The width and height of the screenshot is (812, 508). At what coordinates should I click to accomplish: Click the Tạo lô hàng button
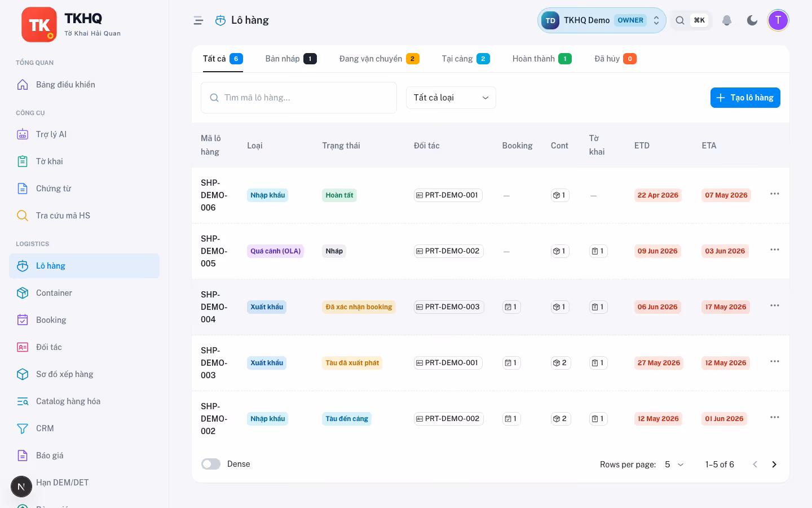(745, 98)
